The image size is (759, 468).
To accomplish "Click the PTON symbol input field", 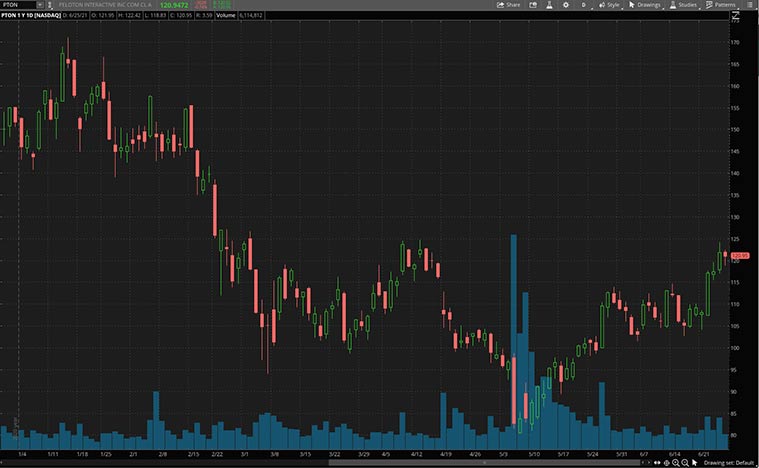I will [x=18, y=5].
